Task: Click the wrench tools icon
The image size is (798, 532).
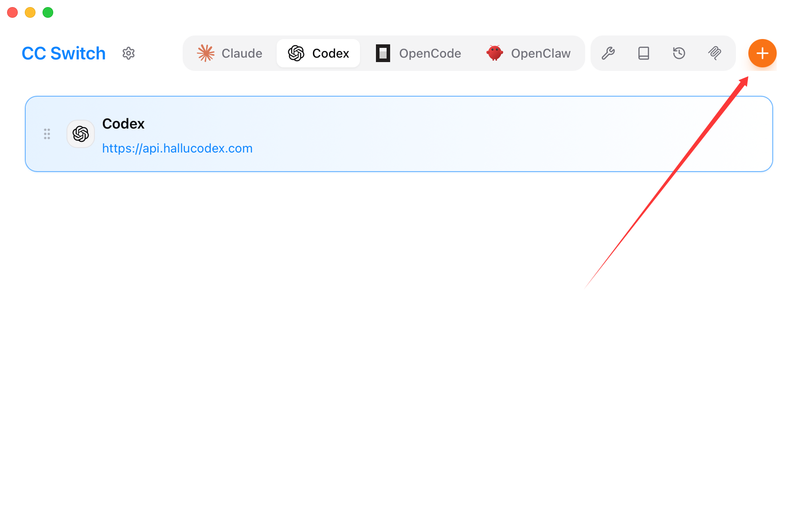Action: tap(608, 53)
